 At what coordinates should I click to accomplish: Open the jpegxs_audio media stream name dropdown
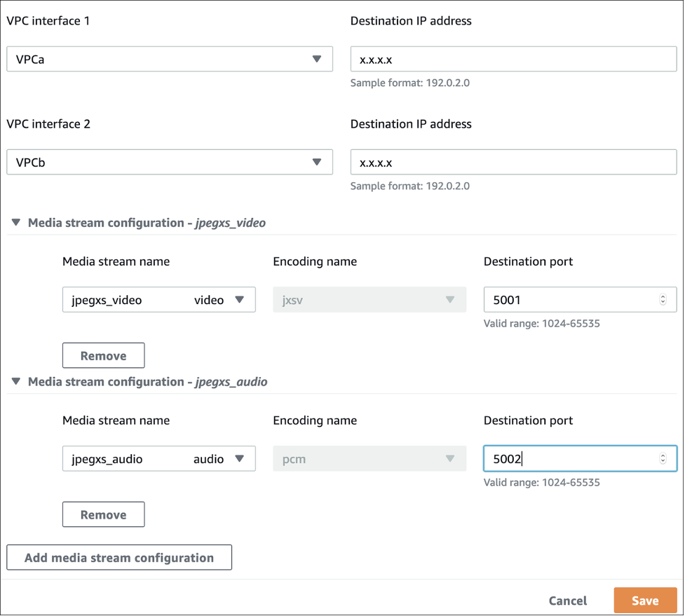[x=158, y=459]
